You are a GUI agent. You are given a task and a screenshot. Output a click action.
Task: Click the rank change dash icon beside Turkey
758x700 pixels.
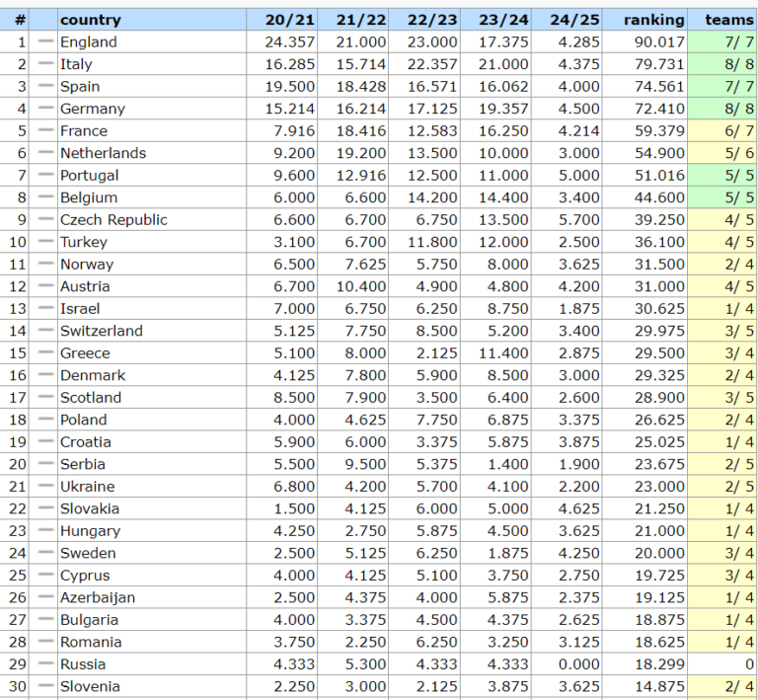pos(45,242)
